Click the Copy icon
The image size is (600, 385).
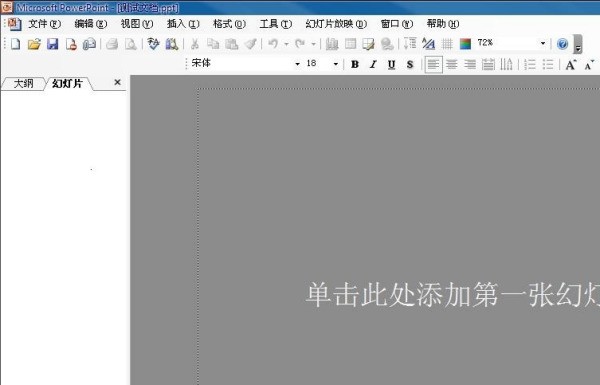(213, 44)
